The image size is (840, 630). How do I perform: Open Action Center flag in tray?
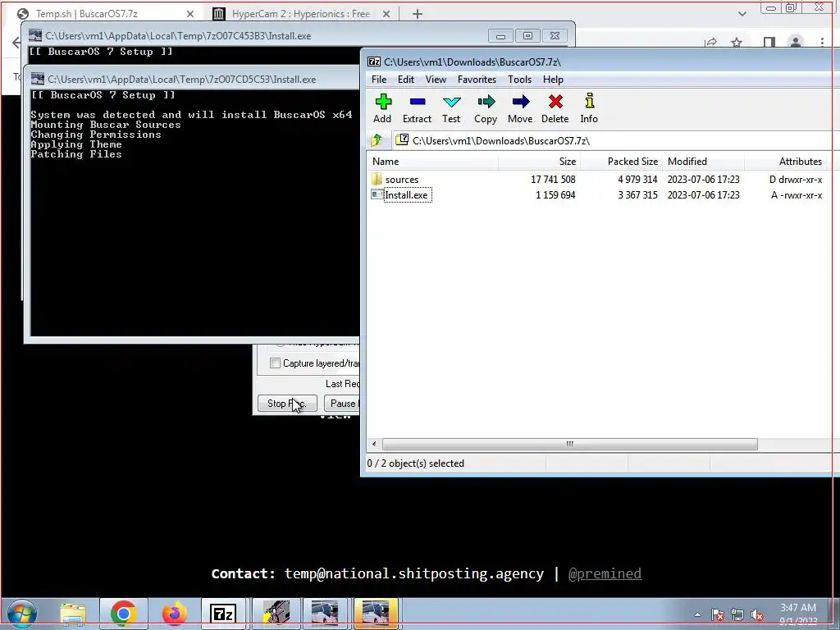click(x=717, y=614)
